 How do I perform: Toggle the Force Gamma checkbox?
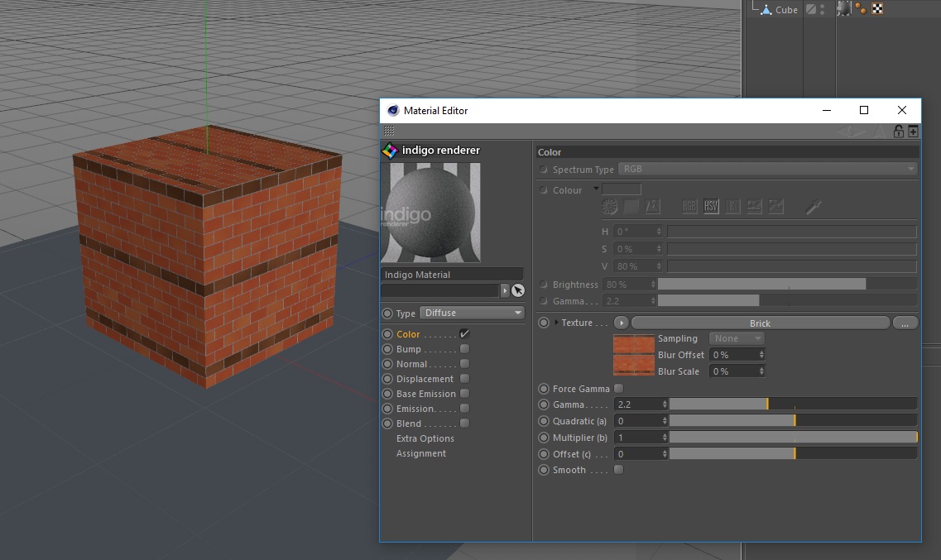pyautogui.click(x=618, y=389)
